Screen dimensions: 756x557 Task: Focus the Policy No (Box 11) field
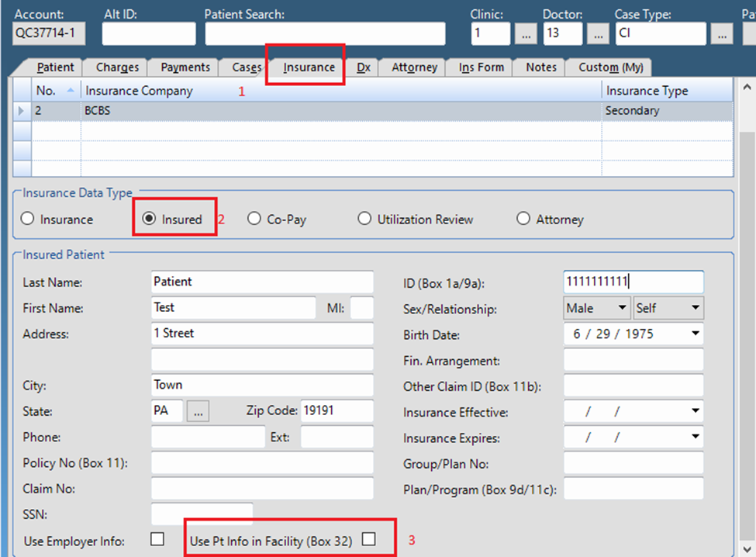pyautogui.click(x=262, y=462)
